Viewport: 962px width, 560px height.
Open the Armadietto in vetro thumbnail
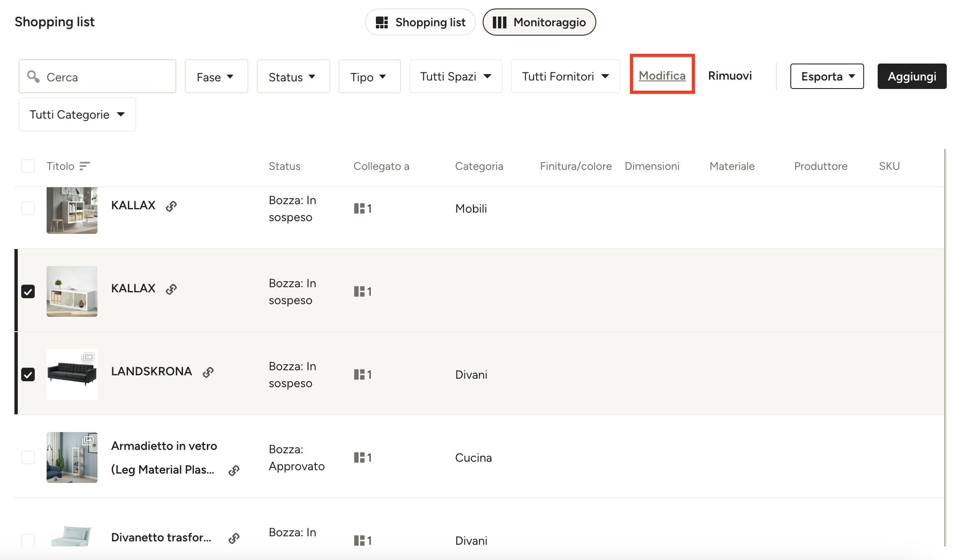(x=72, y=457)
